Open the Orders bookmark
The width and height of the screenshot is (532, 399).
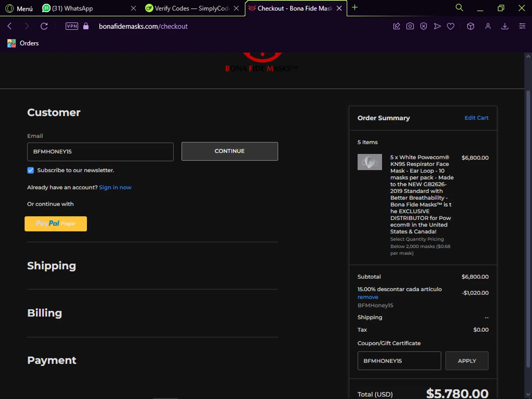tap(23, 43)
